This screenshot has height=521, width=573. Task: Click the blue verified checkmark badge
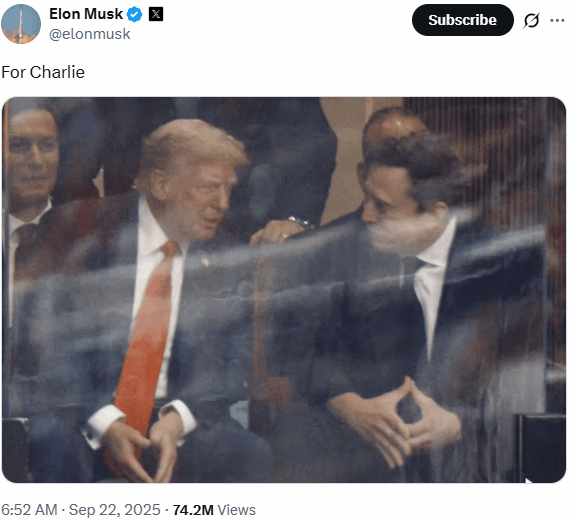(x=134, y=15)
